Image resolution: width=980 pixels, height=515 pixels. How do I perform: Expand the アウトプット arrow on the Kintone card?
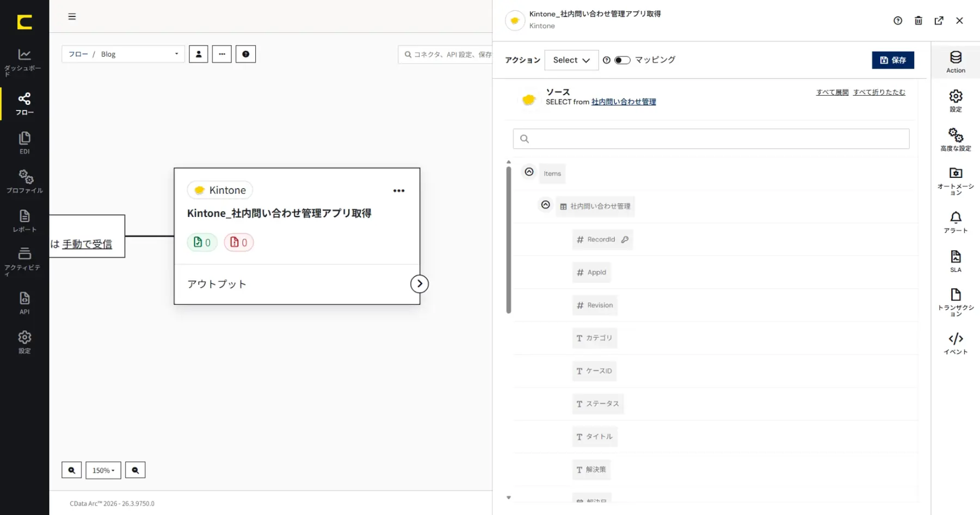(420, 284)
